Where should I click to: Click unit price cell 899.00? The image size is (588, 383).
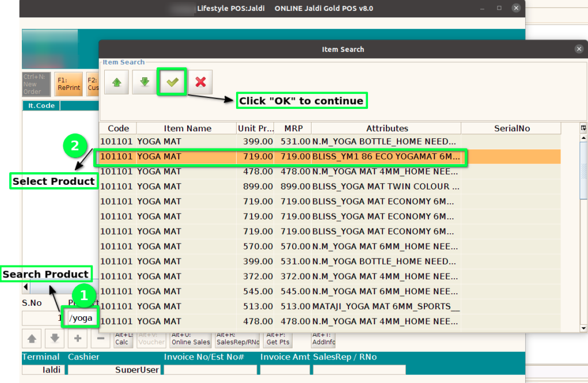(255, 187)
